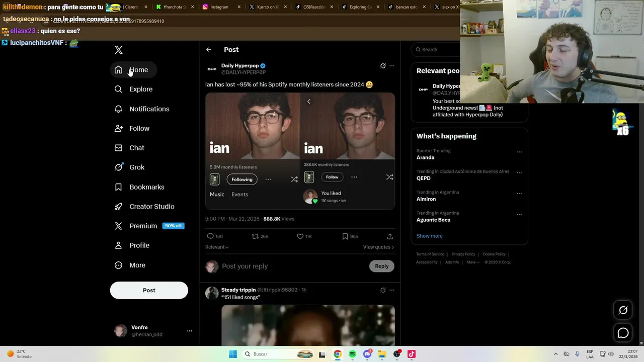Screen dimensions: 644x362
Task: Expand the Relevant replies sort dropdown
Action: coord(217,247)
